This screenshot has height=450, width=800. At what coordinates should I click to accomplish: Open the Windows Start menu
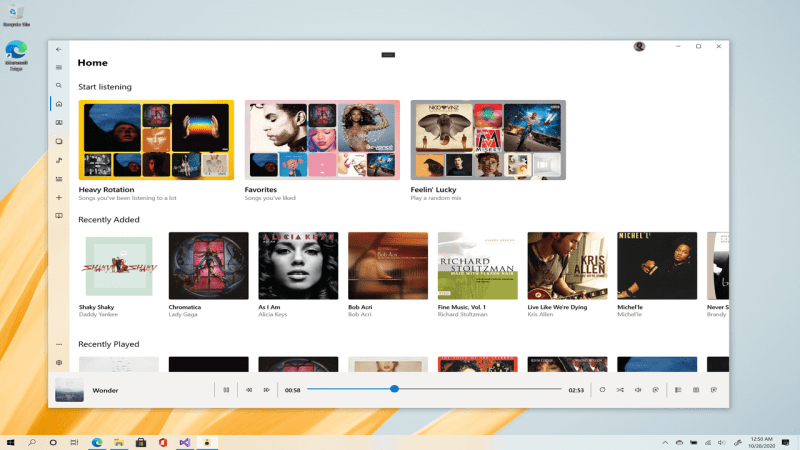[x=10, y=442]
